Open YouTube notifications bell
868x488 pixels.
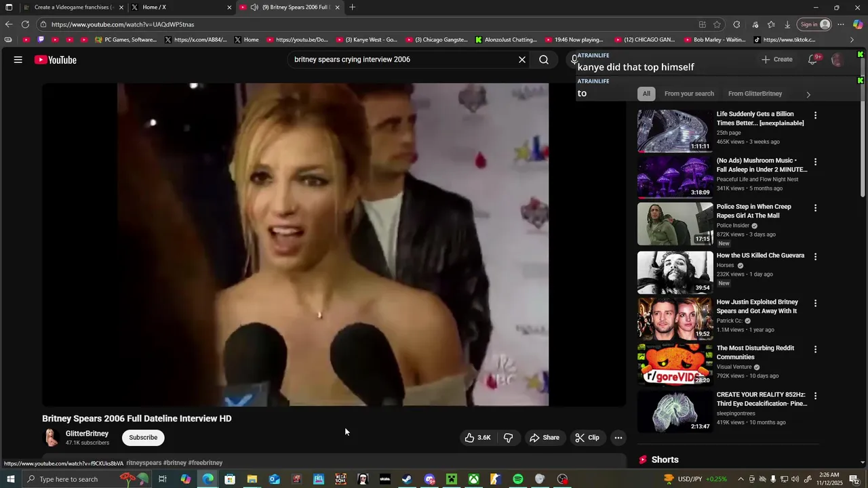pyautogui.click(x=812, y=60)
